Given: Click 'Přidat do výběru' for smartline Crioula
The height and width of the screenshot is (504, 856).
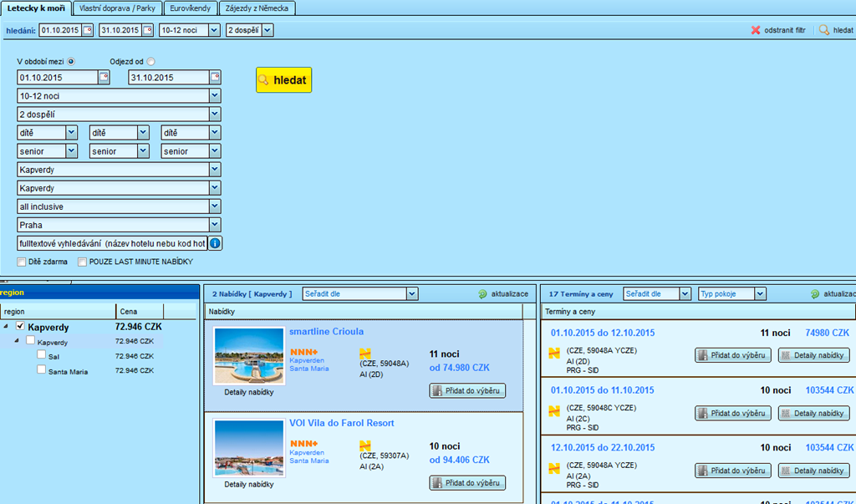Looking at the screenshot, I should [x=467, y=391].
